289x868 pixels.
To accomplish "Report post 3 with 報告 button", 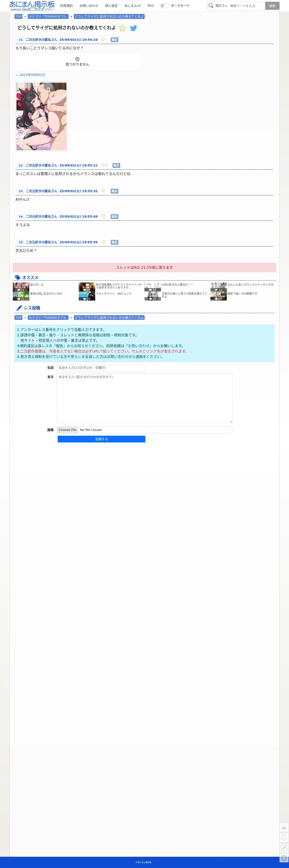I will point(115,191).
